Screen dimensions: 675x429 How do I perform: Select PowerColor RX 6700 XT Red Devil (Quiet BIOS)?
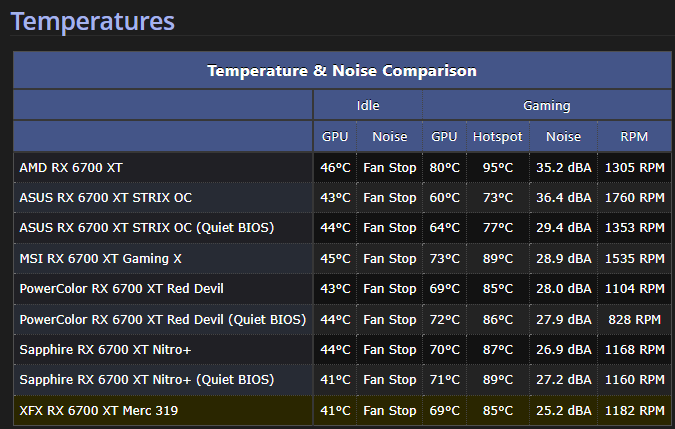(162, 320)
